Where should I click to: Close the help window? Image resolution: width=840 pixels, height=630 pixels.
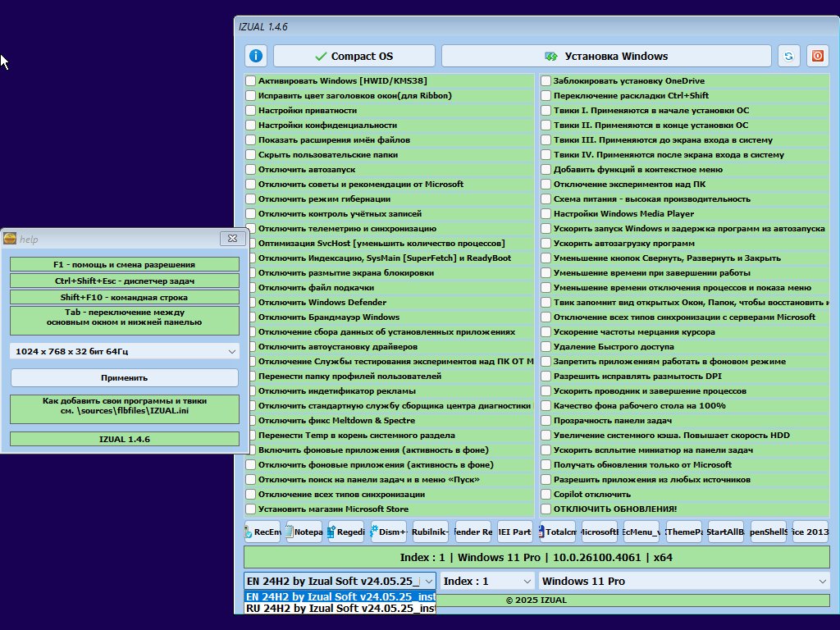(232, 239)
